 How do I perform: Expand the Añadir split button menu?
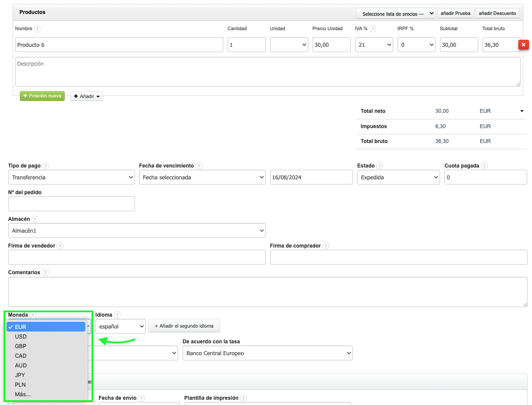(x=87, y=96)
